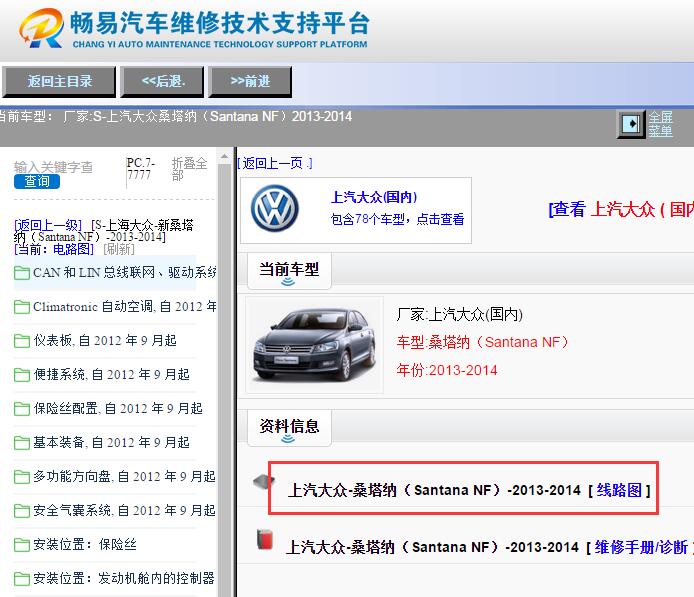The height and width of the screenshot is (597, 694).
Task: Select 便捷系统, 自 2012 年 9 月起 item
Action: (112, 374)
